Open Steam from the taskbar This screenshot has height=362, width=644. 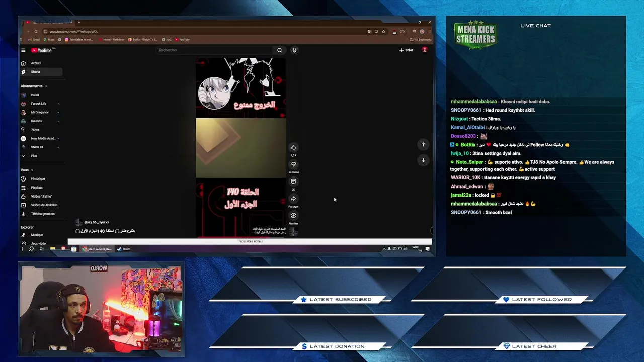[x=124, y=249]
